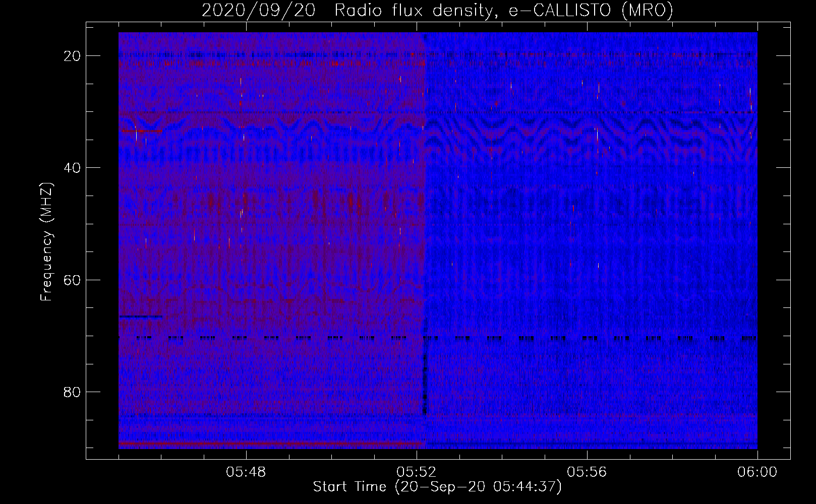This screenshot has height=504, width=816.
Task: Click the plot title '2020/09/20 Radio flux density, e-CALLISTO (MRO)'
Action: point(437,11)
